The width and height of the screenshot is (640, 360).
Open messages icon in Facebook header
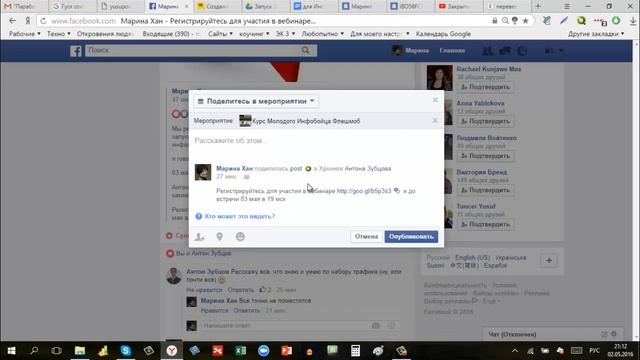505,51
